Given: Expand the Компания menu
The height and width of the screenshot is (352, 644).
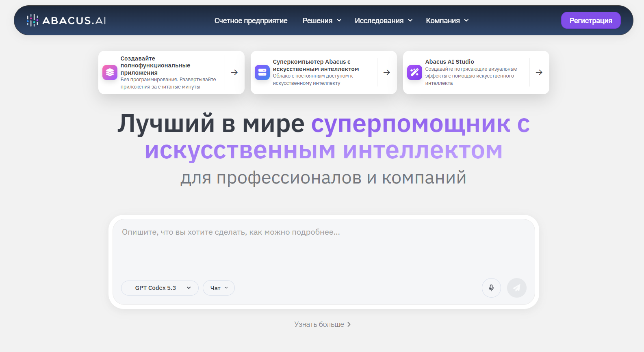Looking at the screenshot, I should pos(447,21).
